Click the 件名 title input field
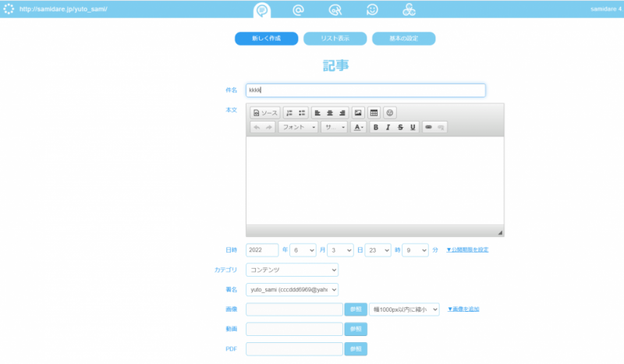This screenshot has height=364, width=624. tap(365, 90)
